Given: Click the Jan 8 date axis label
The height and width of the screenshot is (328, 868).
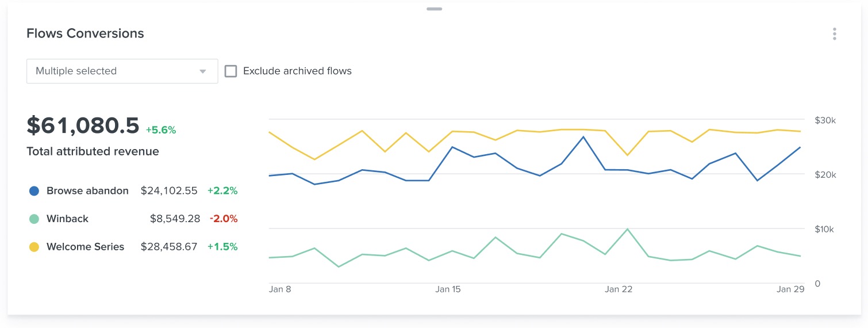Looking at the screenshot, I should [280, 289].
